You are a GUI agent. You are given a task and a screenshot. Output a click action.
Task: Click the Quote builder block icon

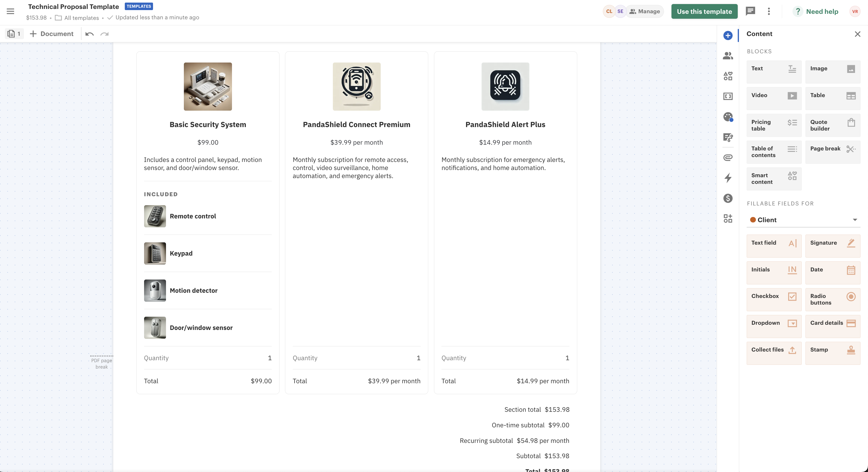pos(850,125)
